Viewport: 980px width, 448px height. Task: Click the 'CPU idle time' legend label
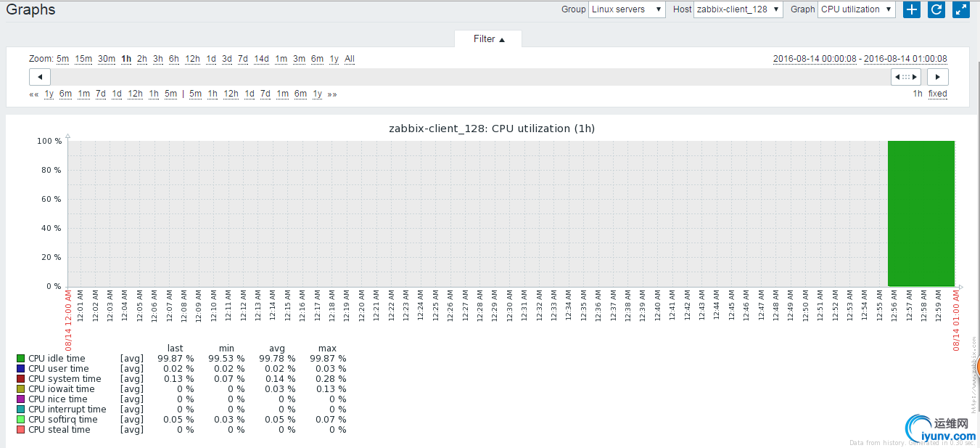(57, 359)
